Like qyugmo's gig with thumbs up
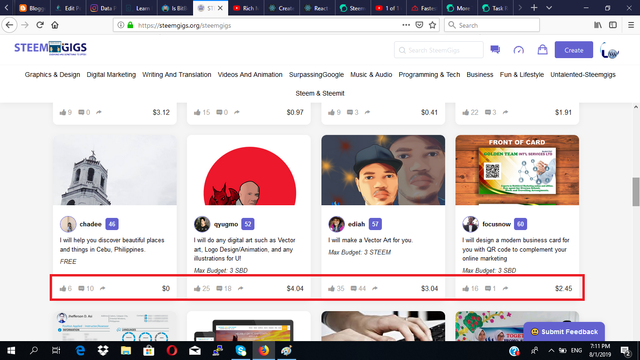Screen dimensions: 640x360 [197, 288]
